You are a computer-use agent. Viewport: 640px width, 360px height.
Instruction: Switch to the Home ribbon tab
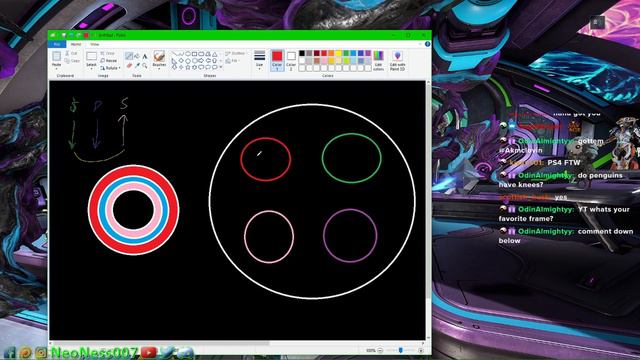(x=76, y=44)
